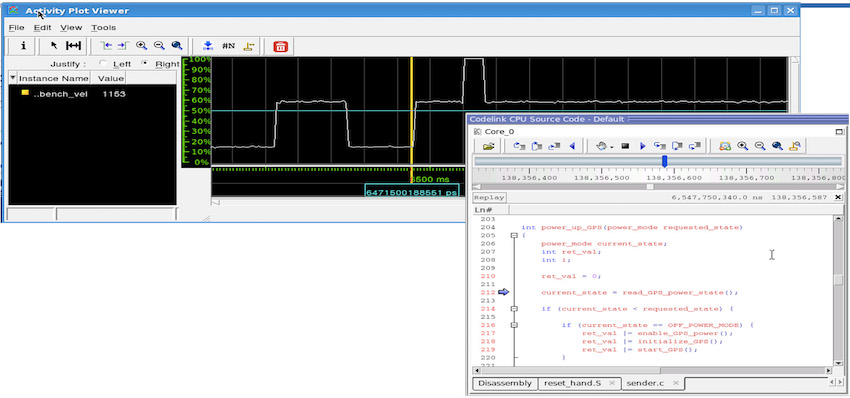Click the Core_0 panel title

tap(499, 132)
